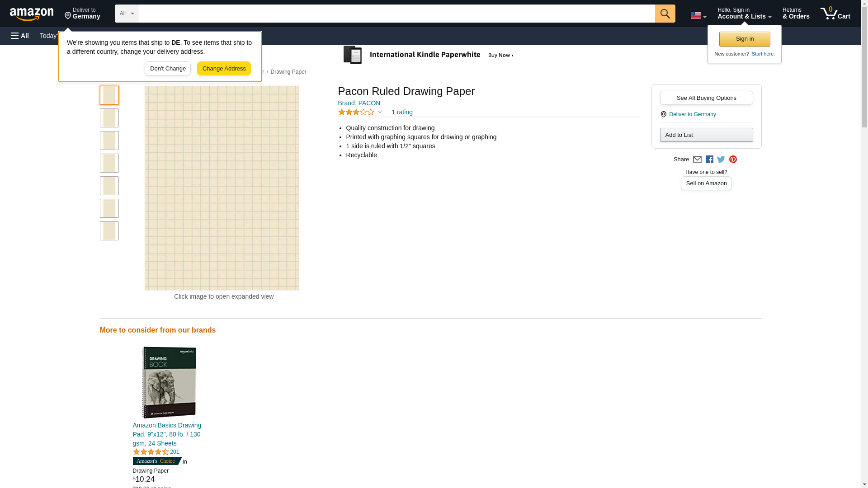Share on Facebook icon
This screenshot has height=488, width=868.
click(x=709, y=160)
